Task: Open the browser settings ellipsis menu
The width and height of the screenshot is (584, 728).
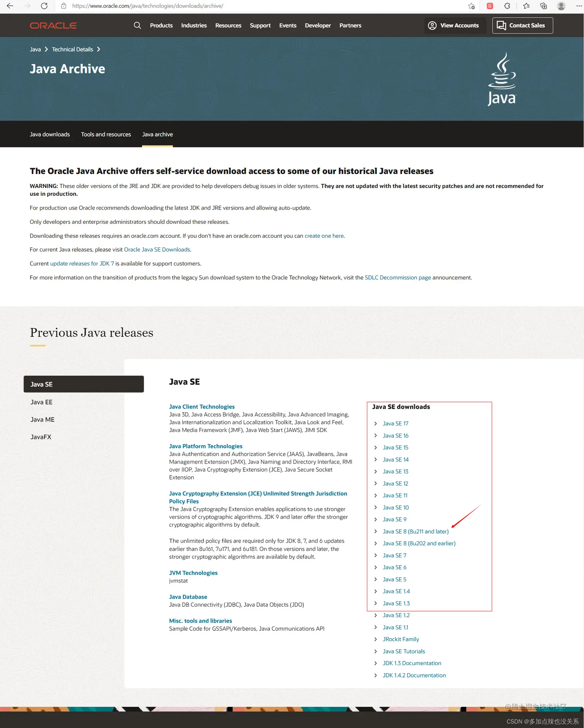Action: tap(579, 6)
